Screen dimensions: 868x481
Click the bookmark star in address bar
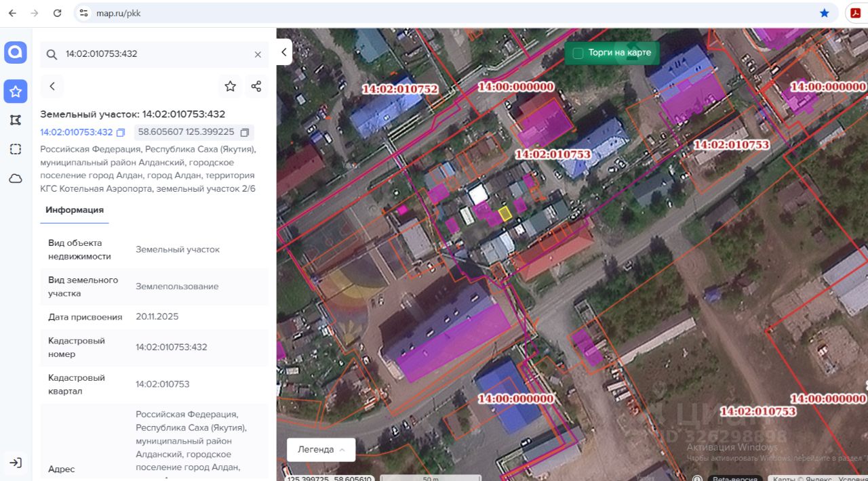tap(825, 13)
